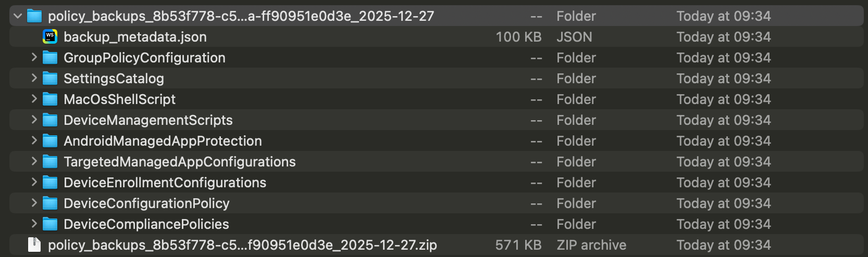
Task: Select the backup_metadata.json file name
Action: 135,37
